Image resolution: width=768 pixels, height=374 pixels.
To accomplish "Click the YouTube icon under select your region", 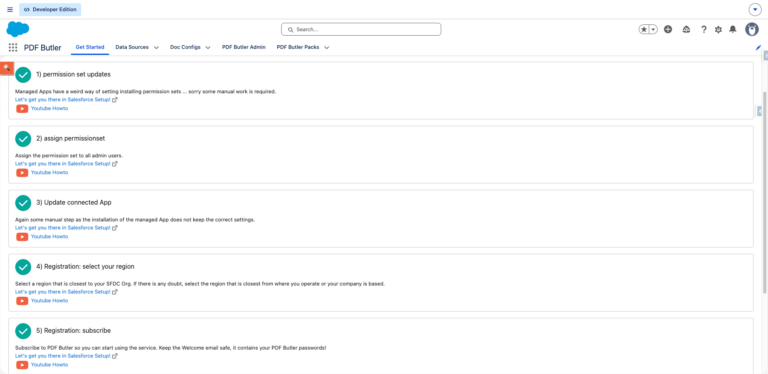I will click(22, 301).
